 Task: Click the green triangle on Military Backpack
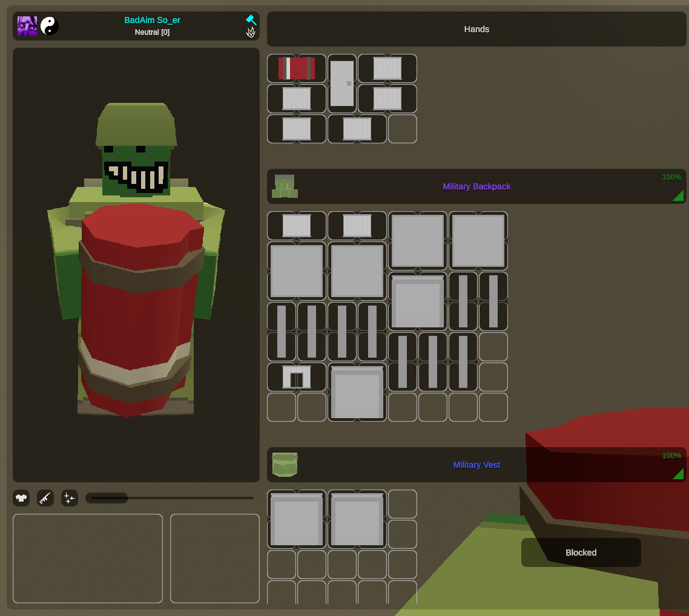click(677, 195)
